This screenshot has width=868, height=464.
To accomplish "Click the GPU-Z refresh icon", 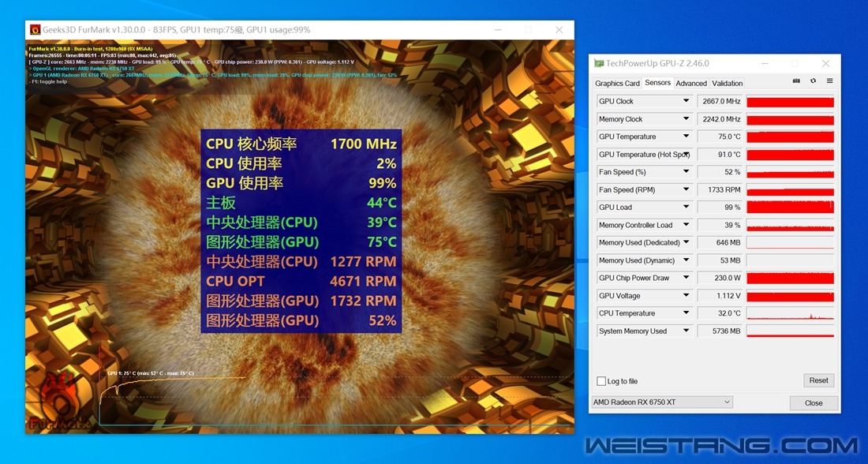I will pyautogui.click(x=814, y=80).
